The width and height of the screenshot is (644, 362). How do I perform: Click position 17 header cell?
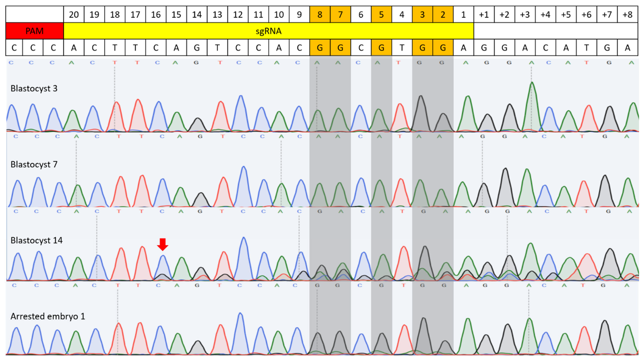[x=135, y=14]
